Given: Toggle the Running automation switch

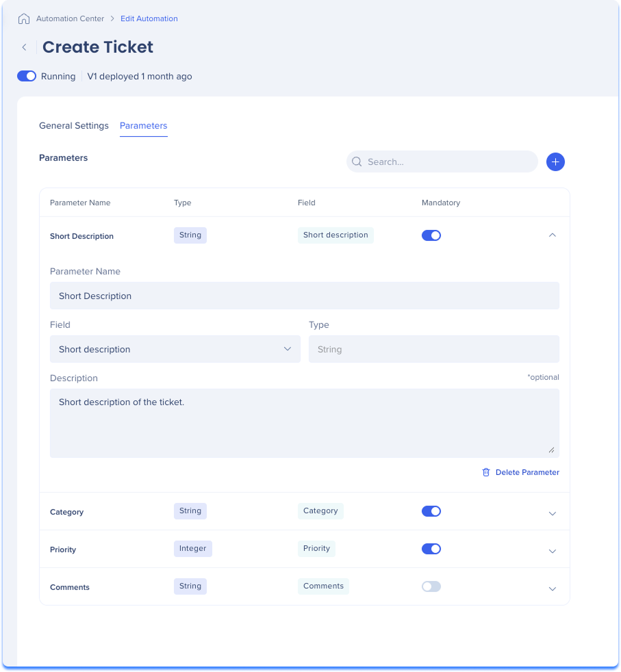Looking at the screenshot, I should 27,76.
